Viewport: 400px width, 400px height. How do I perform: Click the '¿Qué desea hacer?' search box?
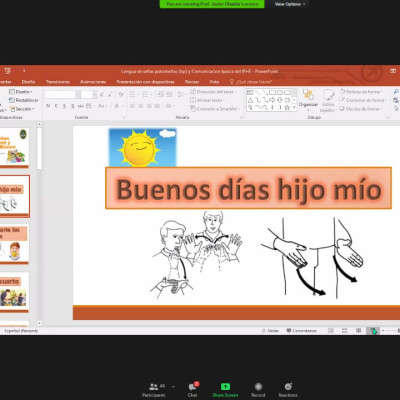(251, 82)
